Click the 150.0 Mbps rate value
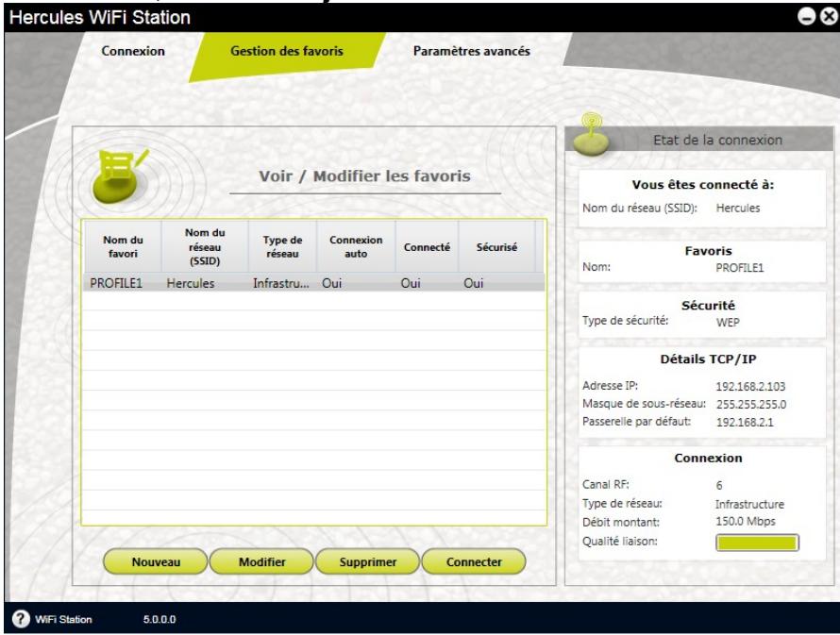 pyautogui.click(x=746, y=521)
